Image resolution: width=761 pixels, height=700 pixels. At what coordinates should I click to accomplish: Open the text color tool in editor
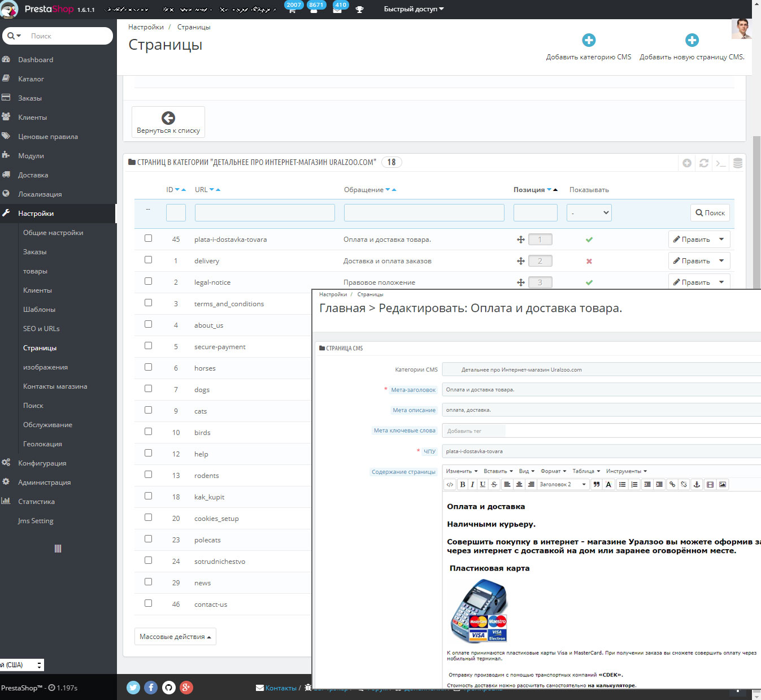pyautogui.click(x=608, y=484)
